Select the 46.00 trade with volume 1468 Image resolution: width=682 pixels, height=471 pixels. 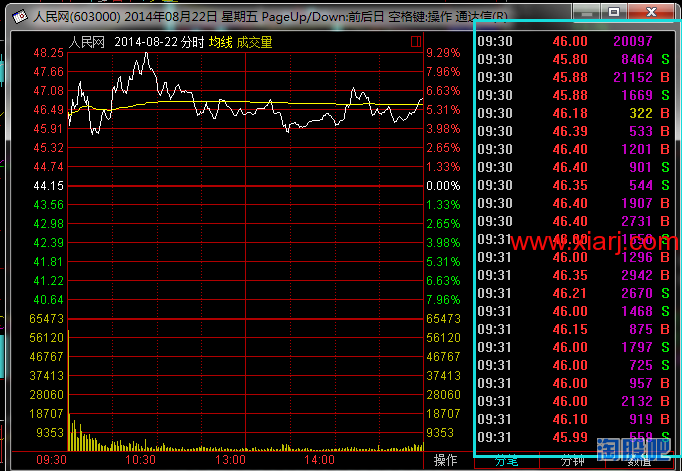click(574, 311)
